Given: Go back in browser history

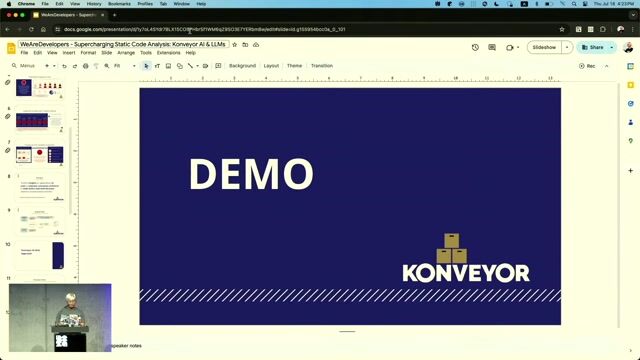Looking at the screenshot, I should pos(7,29).
